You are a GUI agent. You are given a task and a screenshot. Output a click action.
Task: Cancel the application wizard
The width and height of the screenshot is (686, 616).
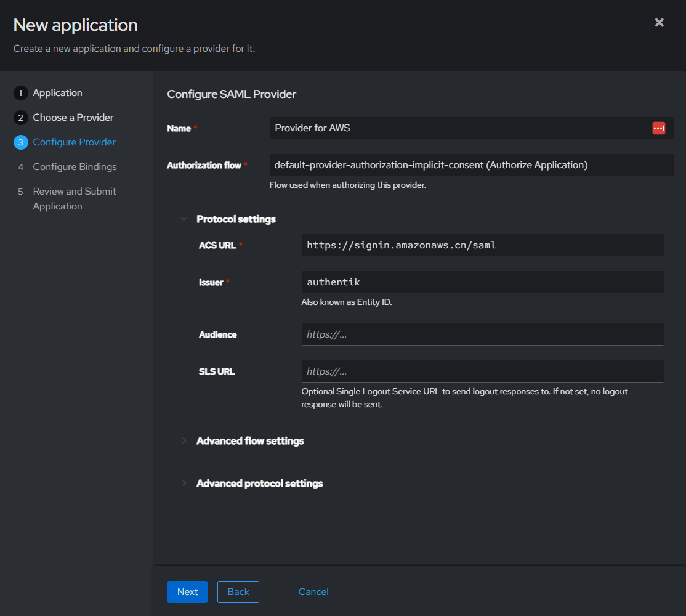point(313,592)
